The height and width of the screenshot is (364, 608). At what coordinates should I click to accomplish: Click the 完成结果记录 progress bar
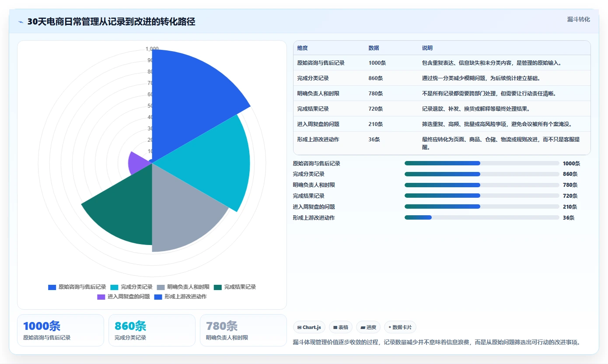click(x=482, y=196)
